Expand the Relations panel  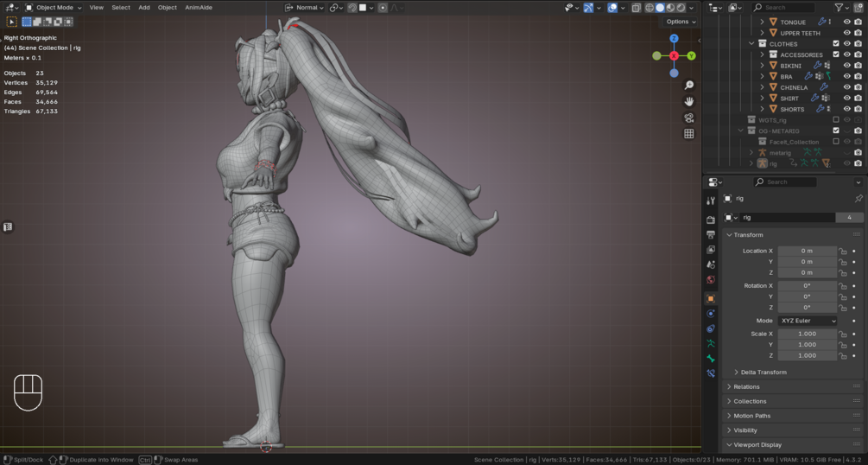[x=746, y=387]
